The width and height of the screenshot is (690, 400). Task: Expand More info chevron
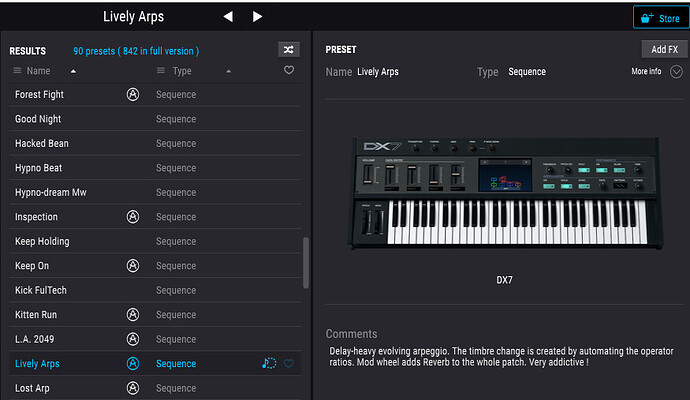click(x=676, y=71)
